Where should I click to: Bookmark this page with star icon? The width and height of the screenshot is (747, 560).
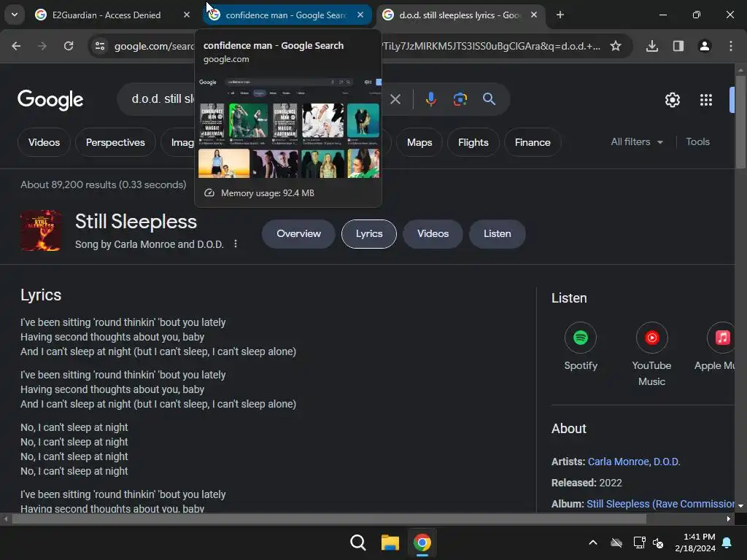click(616, 46)
